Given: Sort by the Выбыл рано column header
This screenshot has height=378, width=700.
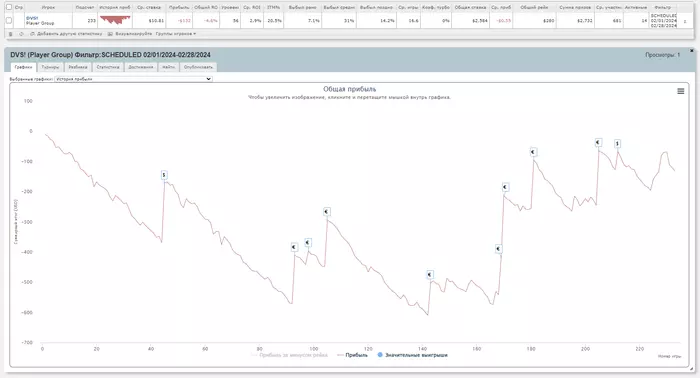Looking at the screenshot, I should tap(302, 8).
